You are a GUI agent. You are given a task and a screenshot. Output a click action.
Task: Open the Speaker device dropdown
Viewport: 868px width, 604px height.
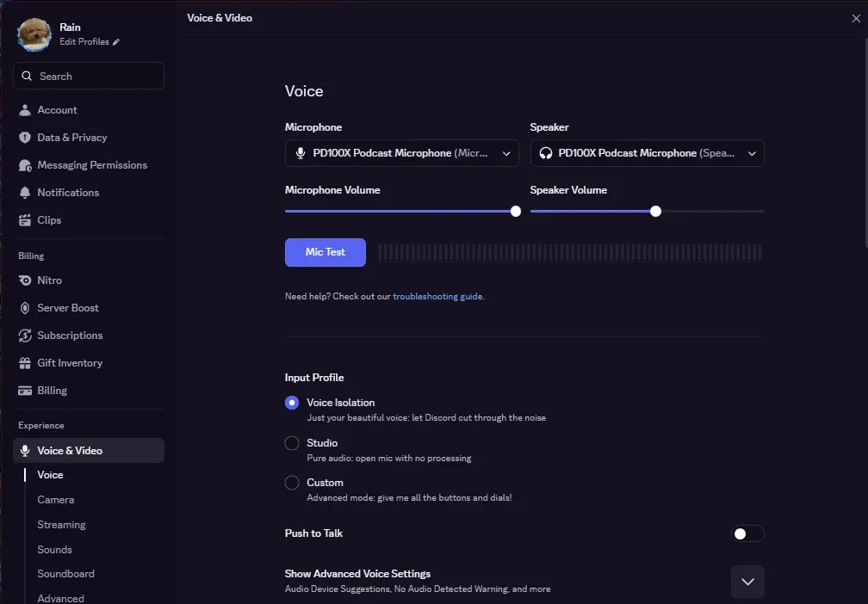[x=648, y=153]
